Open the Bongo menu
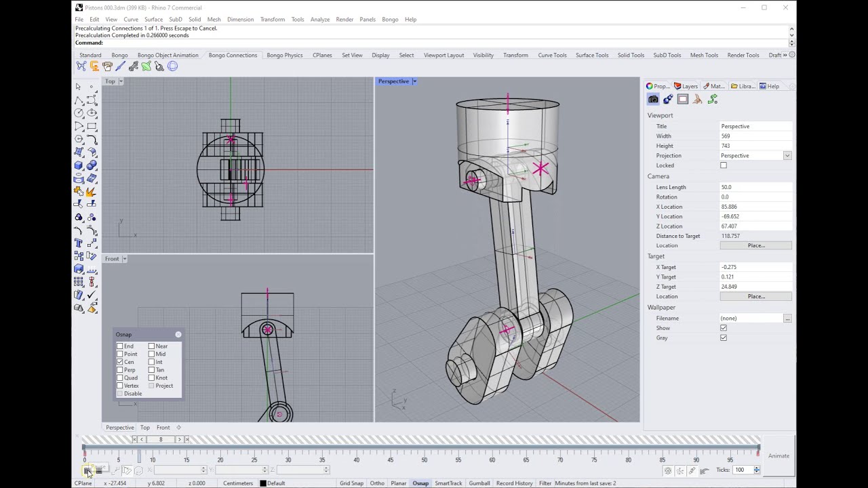 pos(390,20)
